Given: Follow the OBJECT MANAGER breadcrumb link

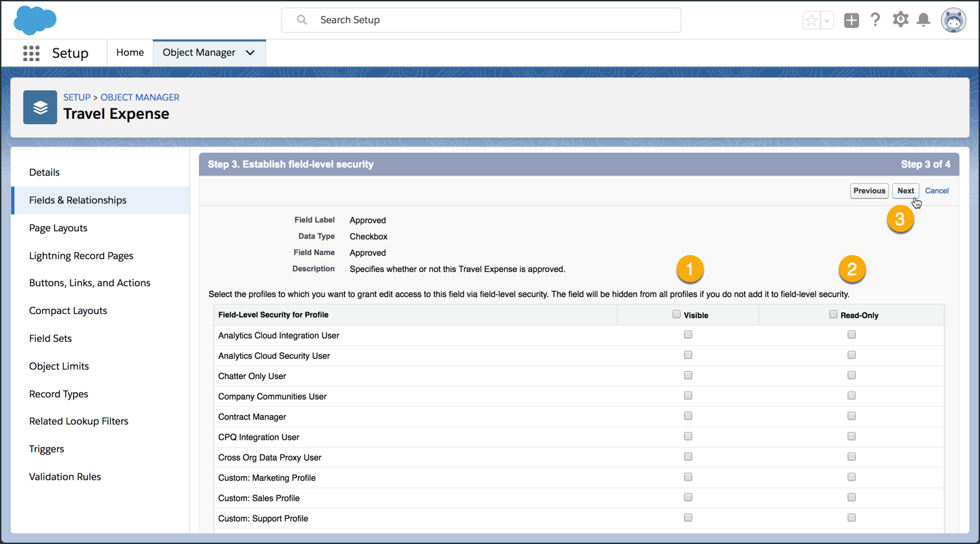Looking at the screenshot, I should point(140,97).
